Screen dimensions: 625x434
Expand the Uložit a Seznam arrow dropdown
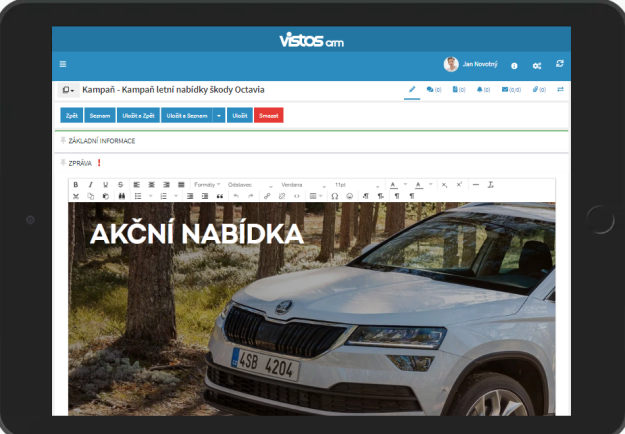click(219, 115)
